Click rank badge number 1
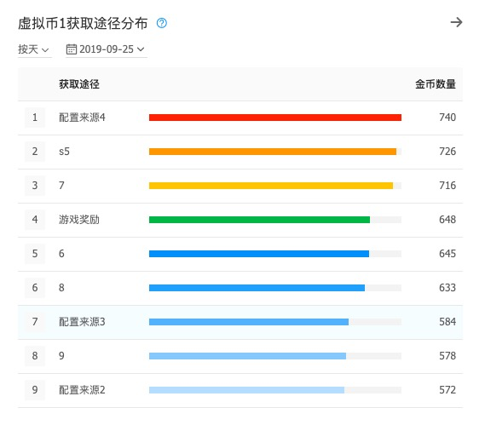Screen dimensions: 485x448 [x=35, y=118]
